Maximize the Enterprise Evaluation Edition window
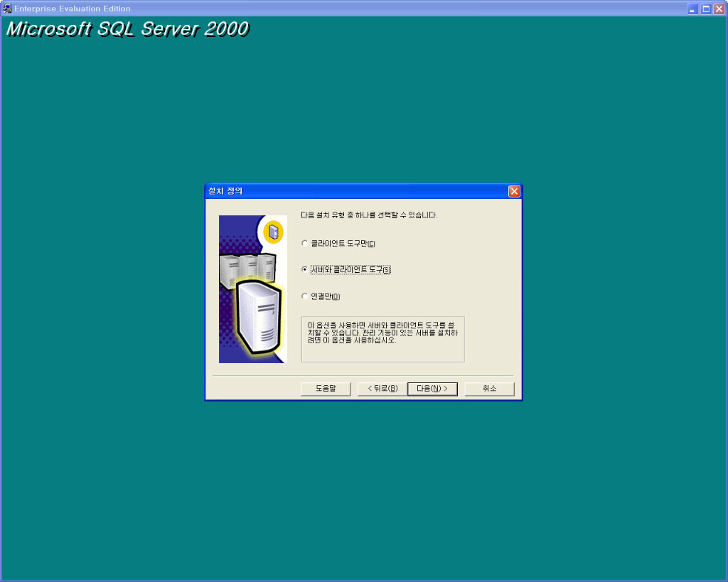728x582 pixels. 706,9
